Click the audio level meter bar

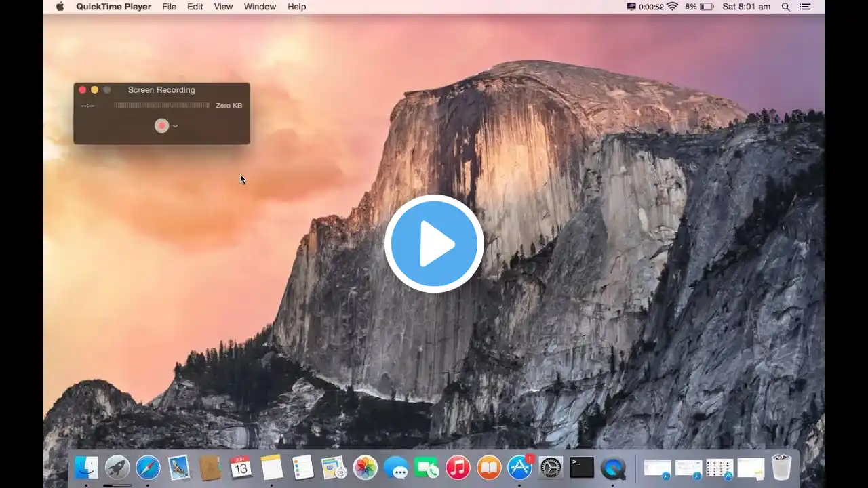coord(161,106)
